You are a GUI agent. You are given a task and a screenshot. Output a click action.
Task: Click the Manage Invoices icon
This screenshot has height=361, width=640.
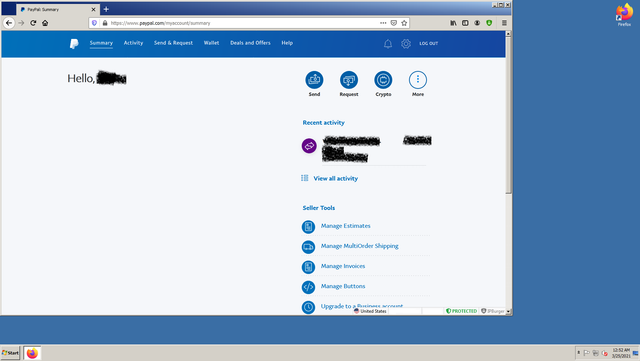pos(308,267)
